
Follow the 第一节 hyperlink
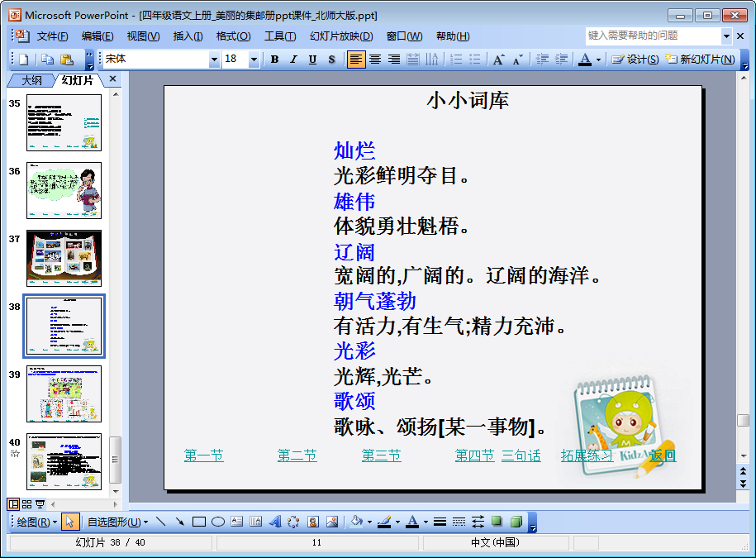(x=204, y=455)
